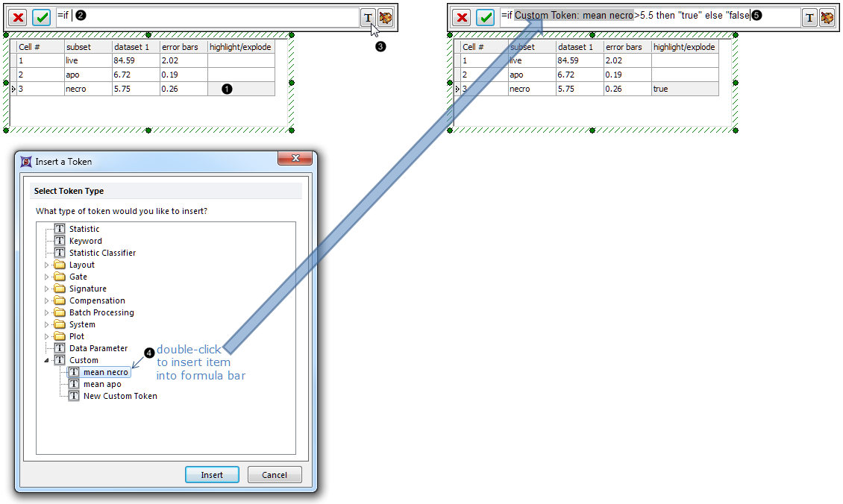This screenshot has width=843, height=504.
Task: Close the Insert a Token dialog
Action: [x=297, y=160]
